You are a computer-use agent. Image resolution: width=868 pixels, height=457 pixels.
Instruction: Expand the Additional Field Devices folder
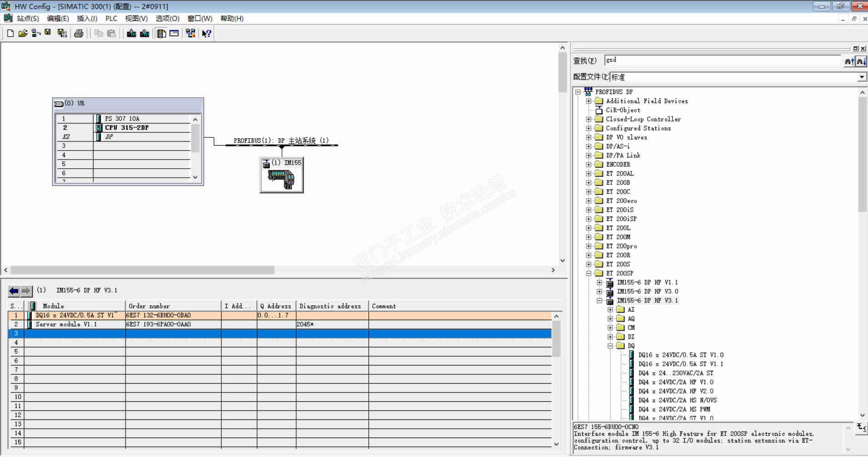(x=589, y=101)
